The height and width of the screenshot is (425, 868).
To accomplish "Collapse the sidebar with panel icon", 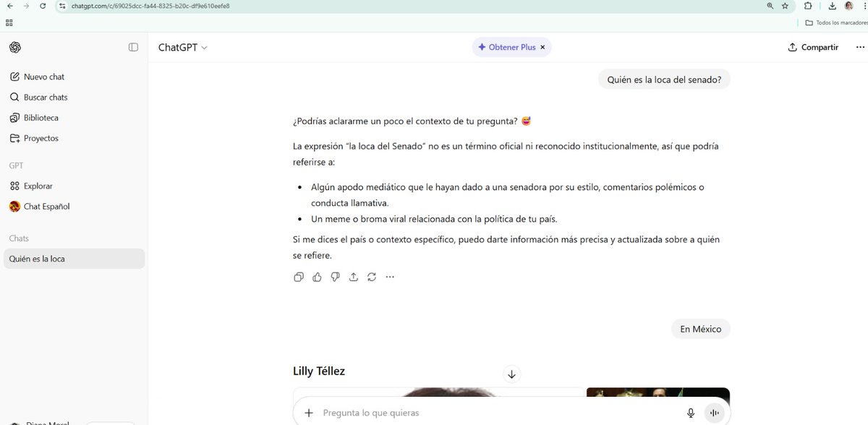I will (133, 47).
